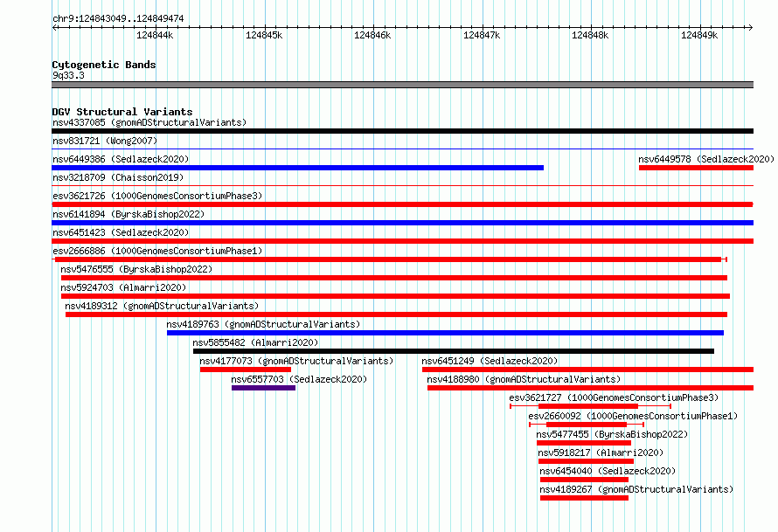Select the red nsv4189312 bar
778x532 pixels.
[x=397, y=314]
